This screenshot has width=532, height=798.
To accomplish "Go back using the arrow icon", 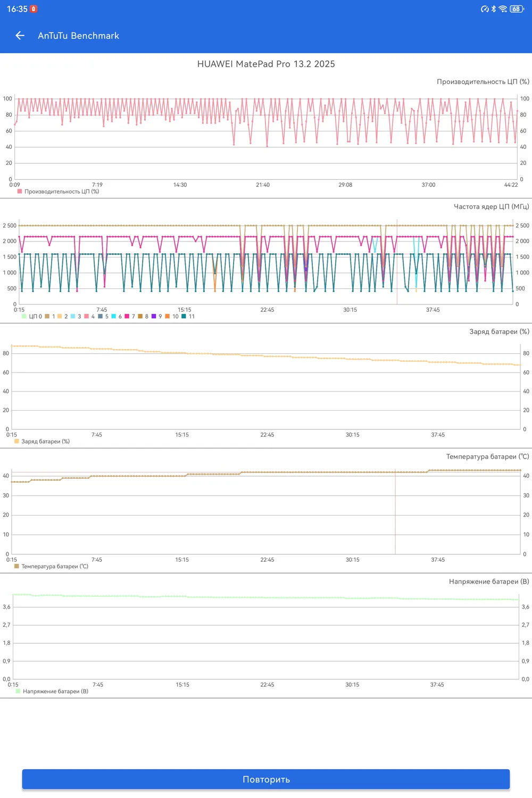I will 20,36.
